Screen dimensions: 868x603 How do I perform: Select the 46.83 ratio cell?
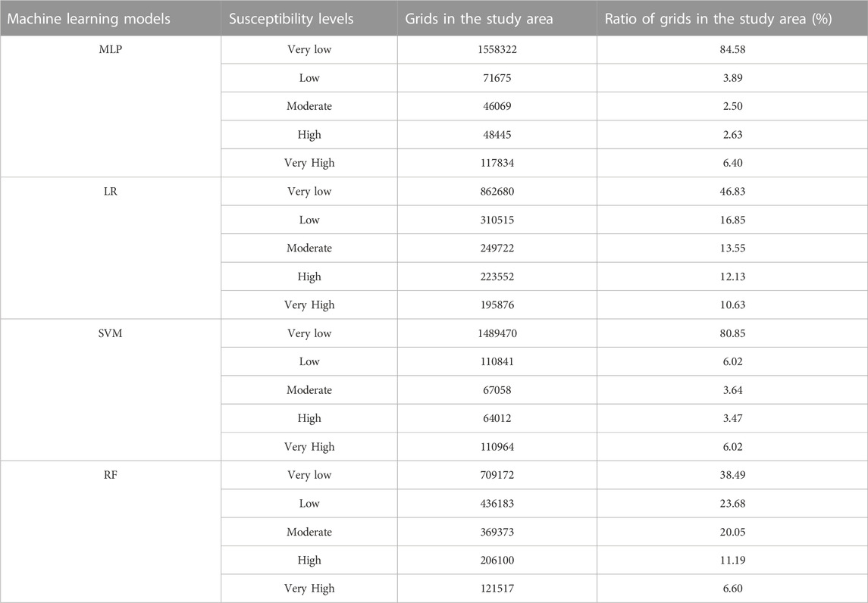(732, 192)
